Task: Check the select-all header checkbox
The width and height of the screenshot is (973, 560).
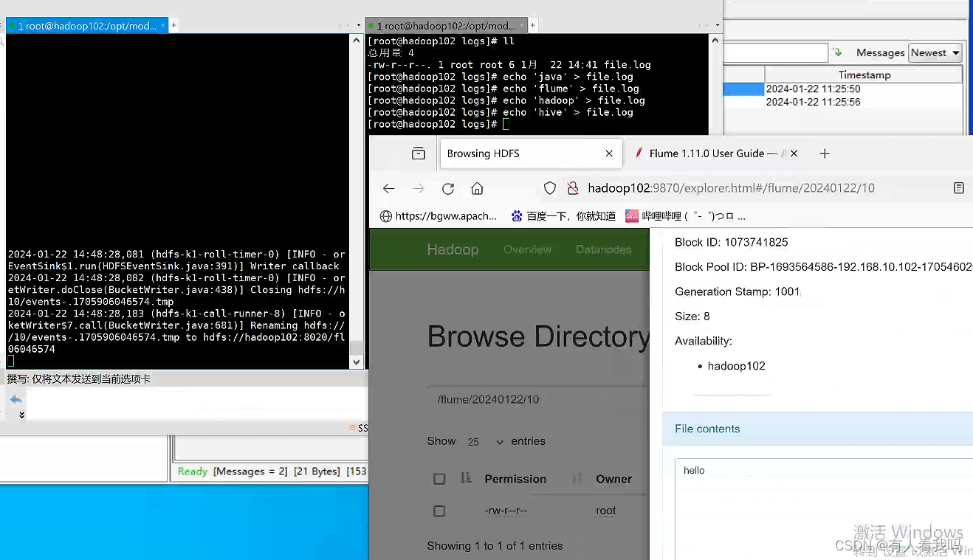Action: (439, 479)
